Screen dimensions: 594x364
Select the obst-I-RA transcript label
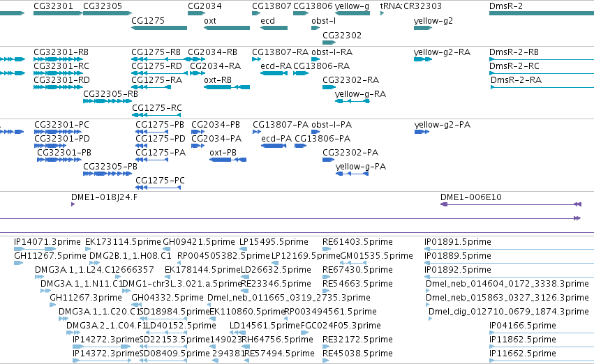(332, 52)
